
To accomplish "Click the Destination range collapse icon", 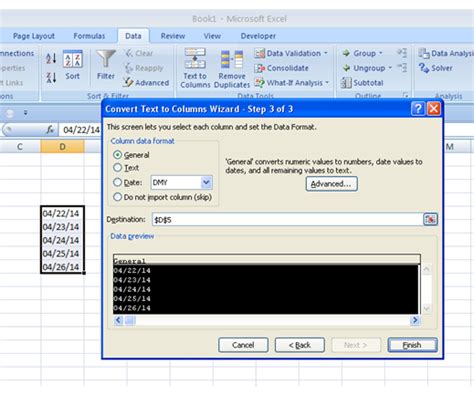I will 430,219.
